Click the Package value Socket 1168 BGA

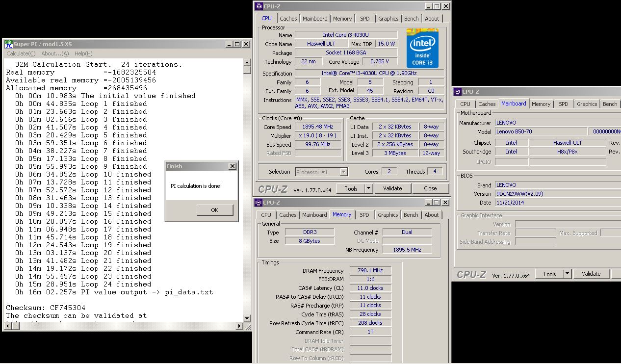[x=346, y=52]
